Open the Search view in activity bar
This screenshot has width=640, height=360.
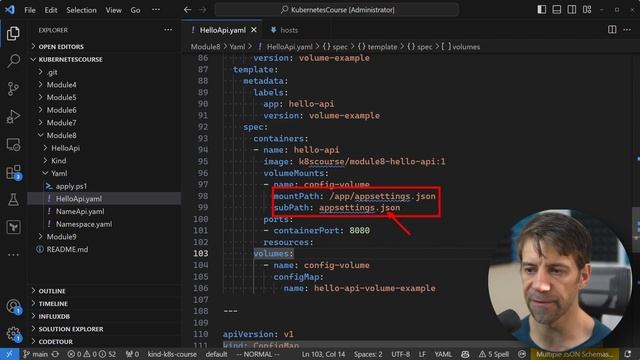point(13,61)
